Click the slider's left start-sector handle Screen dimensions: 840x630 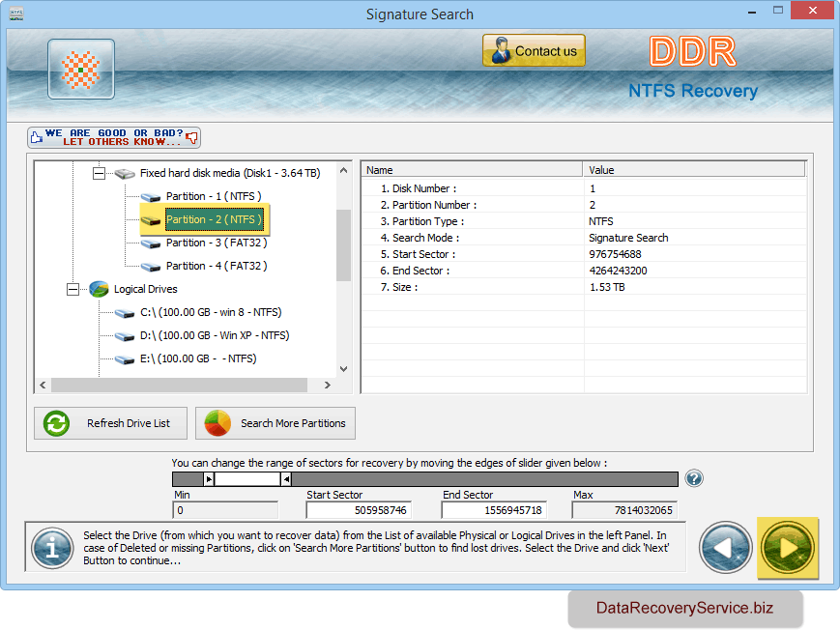pyautogui.click(x=209, y=479)
